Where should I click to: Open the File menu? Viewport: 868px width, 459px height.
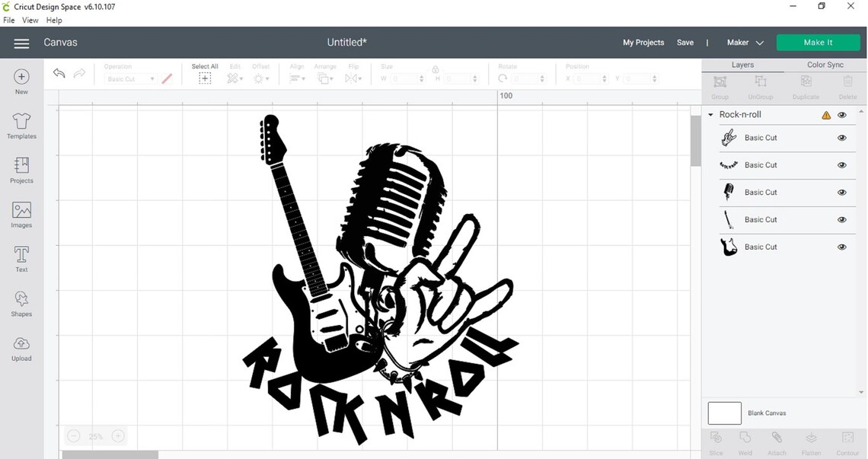pyautogui.click(x=8, y=20)
